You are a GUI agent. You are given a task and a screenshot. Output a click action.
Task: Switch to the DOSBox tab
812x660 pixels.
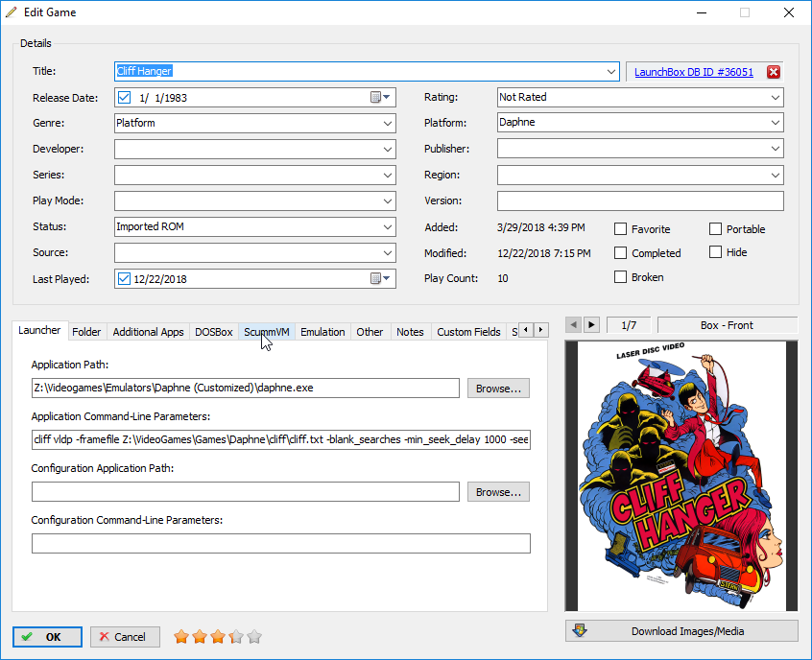(213, 332)
